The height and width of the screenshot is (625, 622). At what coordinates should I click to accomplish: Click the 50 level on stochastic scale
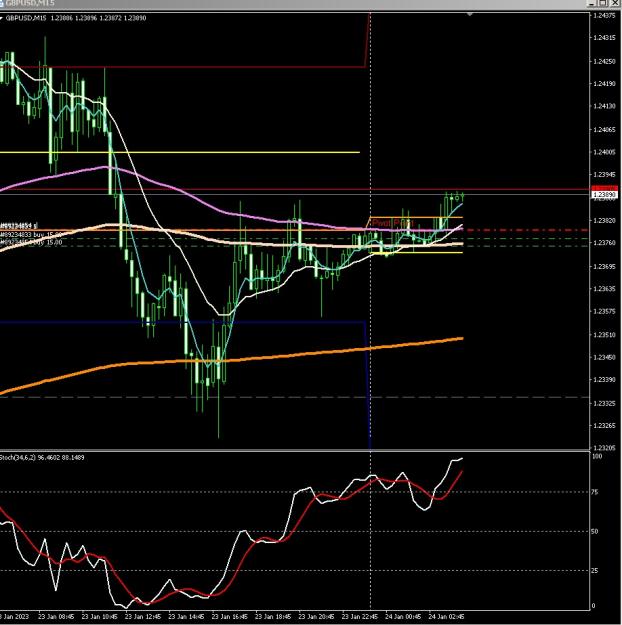point(595,531)
